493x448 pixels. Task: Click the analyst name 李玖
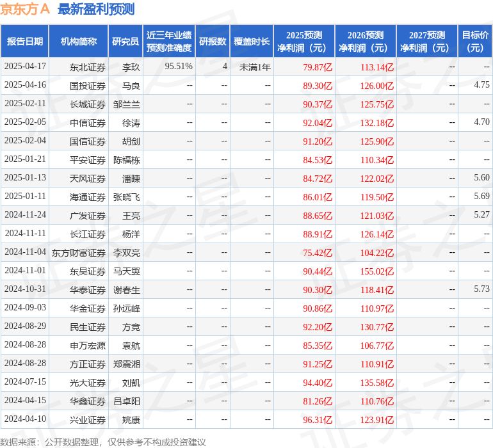(131, 67)
